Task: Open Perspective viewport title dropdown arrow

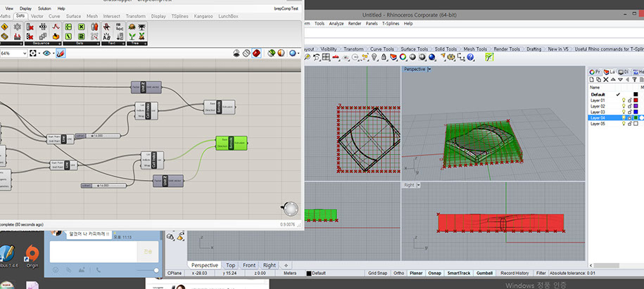Action: click(x=429, y=70)
